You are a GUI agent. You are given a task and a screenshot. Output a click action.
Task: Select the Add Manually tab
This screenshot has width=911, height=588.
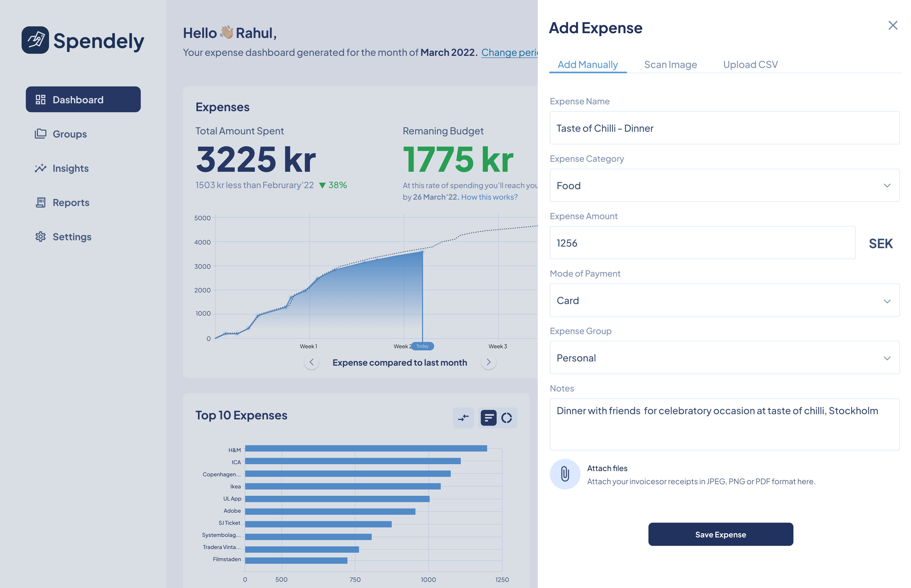[x=588, y=65]
